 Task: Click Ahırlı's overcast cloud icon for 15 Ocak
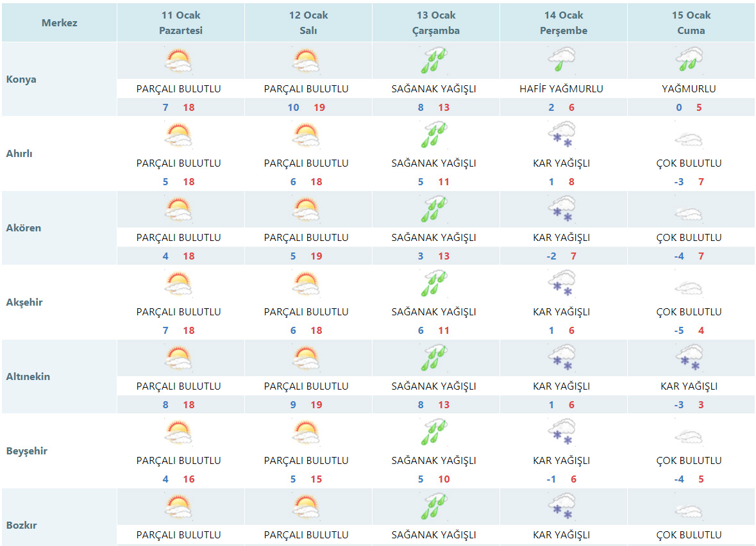[x=689, y=138]
